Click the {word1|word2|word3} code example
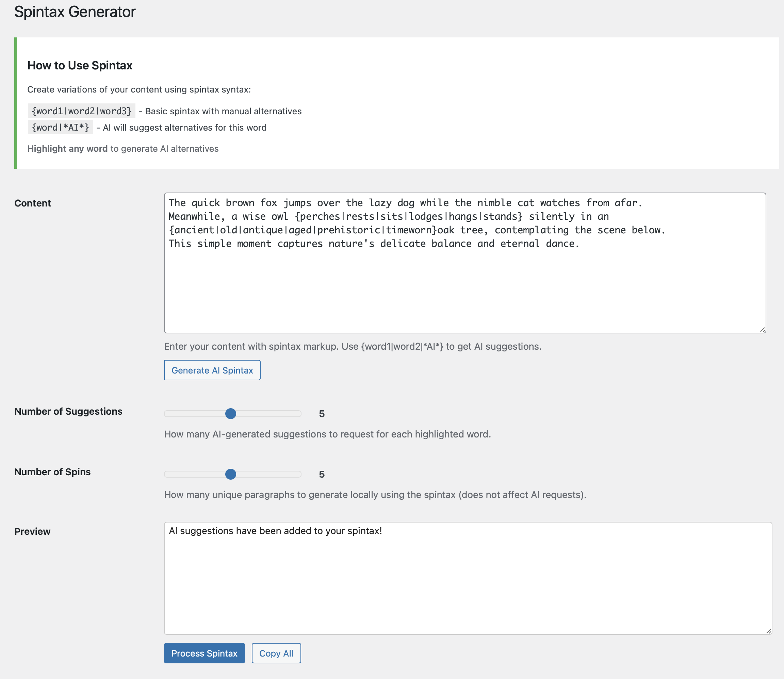This screenshot has width=784, height=679. pyautogui.click(x=81, y=111)
